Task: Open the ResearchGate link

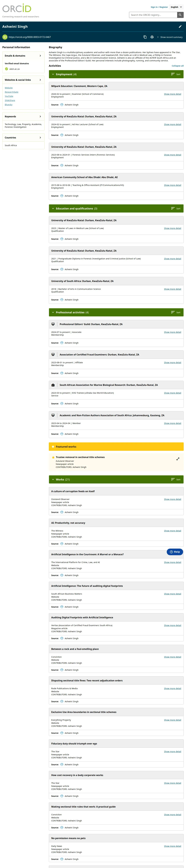Action: tap(11, 92)
